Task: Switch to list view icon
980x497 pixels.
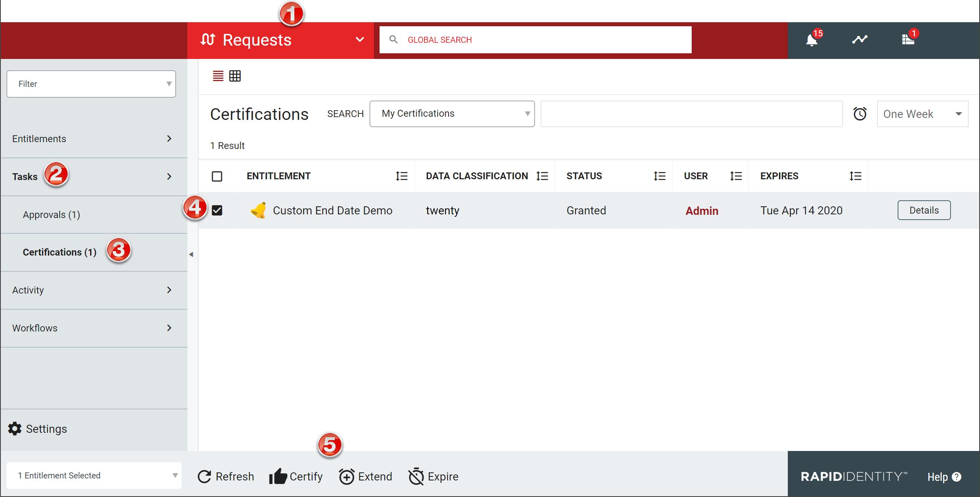Action: [218, 76]
